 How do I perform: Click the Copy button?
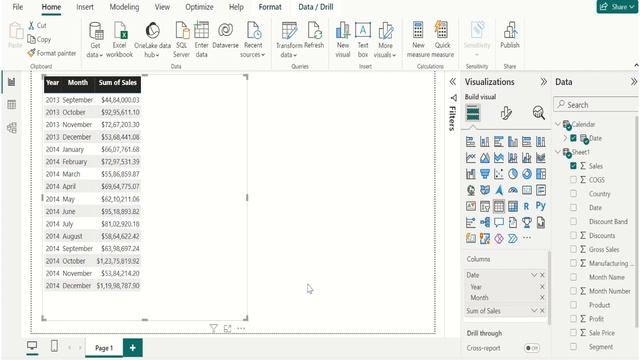(x=39, y=39)
